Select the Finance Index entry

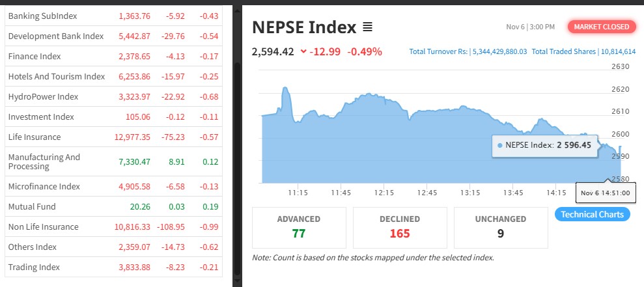[35, 57]
